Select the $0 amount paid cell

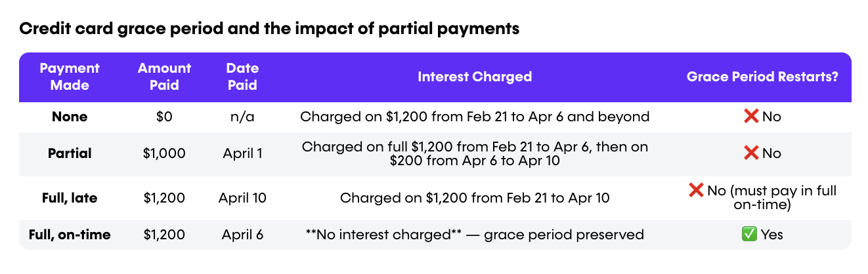click(x=164, y=117)
